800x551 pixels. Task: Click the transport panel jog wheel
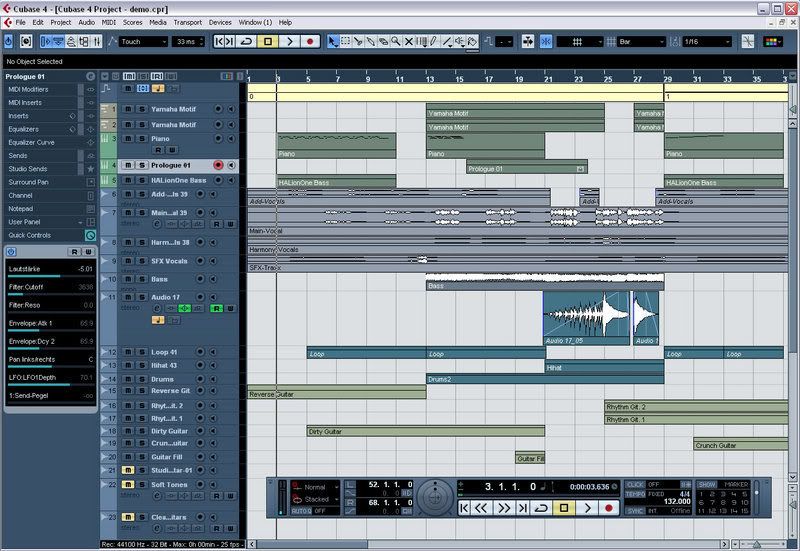coord(435,497)
